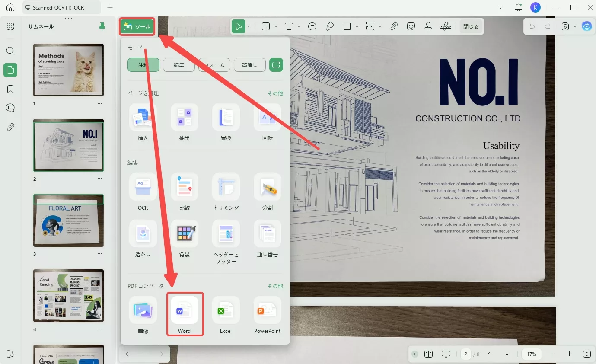The image size is (596, 364).
Task: Expand the shape tool dropdown arrow
Action: 357,27
